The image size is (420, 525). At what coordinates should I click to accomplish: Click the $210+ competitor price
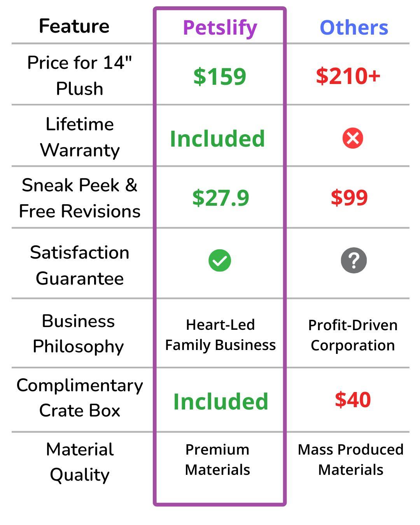click(348, 75)
